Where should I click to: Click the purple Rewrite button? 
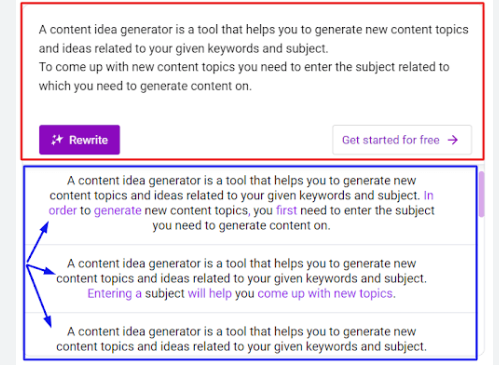point(79,140)
